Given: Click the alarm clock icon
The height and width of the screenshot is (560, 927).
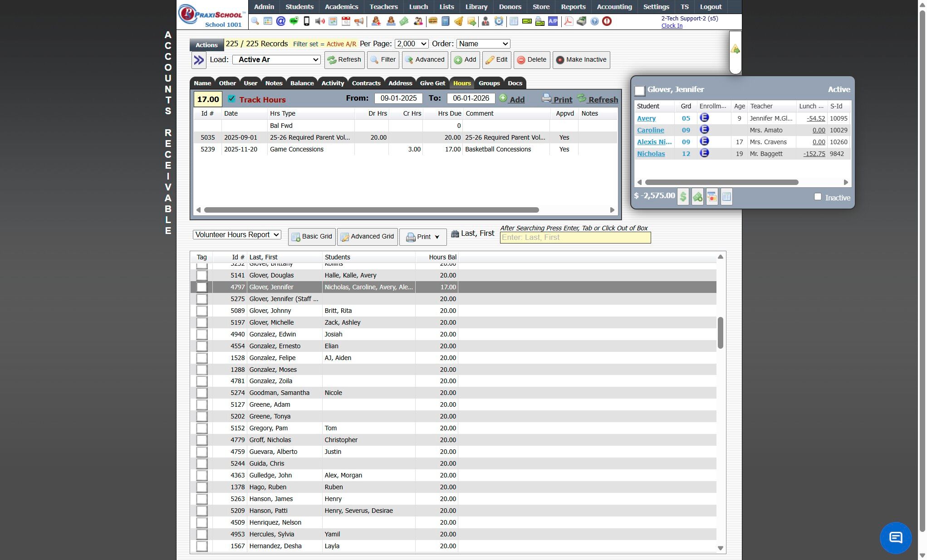Looking at the screenshot, I should tap(499, 21).
